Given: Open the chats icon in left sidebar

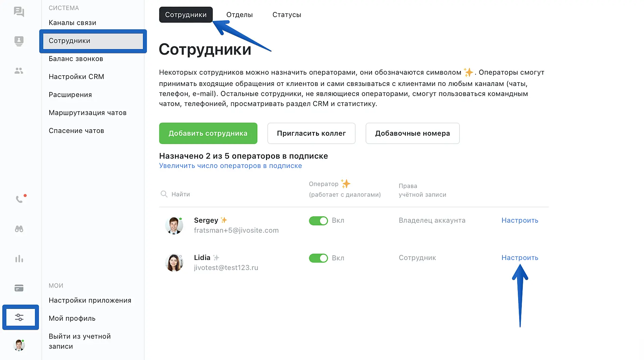Looking at the screenshot, I should [19, 12].
